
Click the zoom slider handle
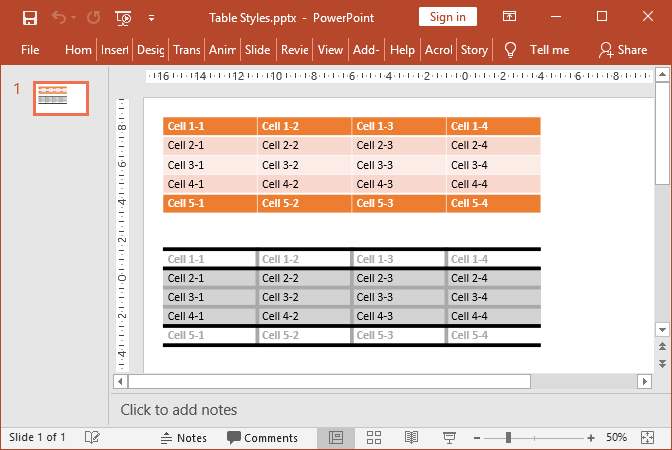[x=509, y=438]
